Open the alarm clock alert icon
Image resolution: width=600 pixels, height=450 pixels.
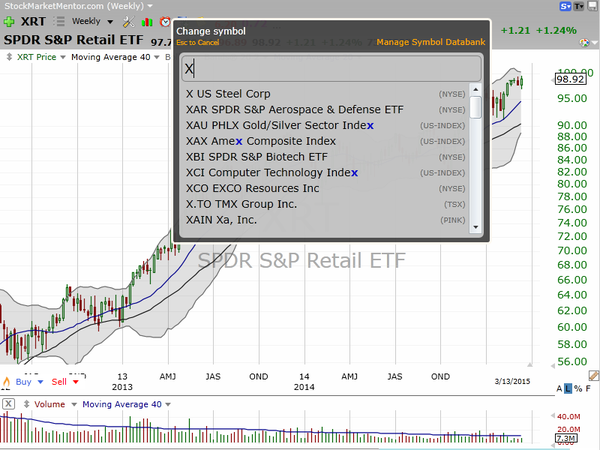click(165, 22)
